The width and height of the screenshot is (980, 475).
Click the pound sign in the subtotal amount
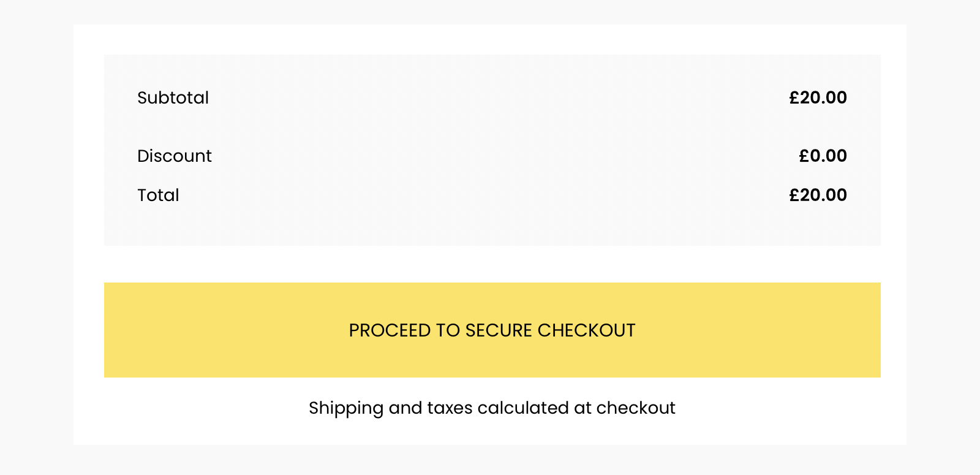coord(794,97)
